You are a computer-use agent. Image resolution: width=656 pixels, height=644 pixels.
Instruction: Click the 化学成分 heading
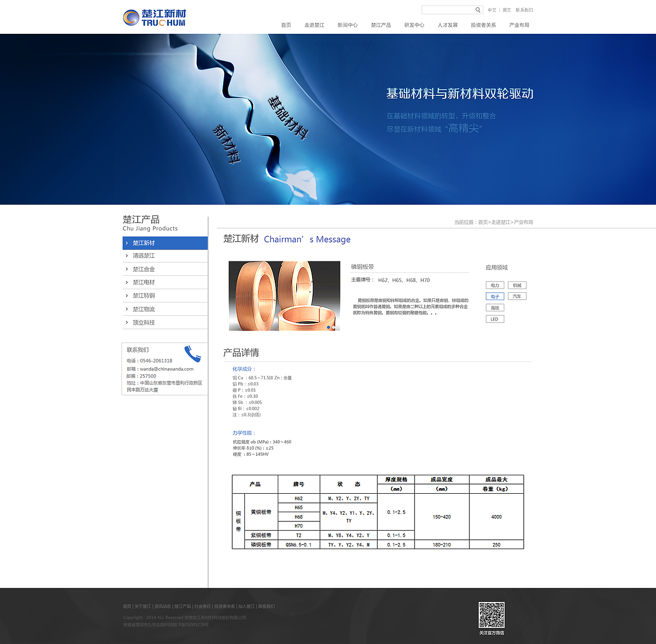(x=243, y=369)
